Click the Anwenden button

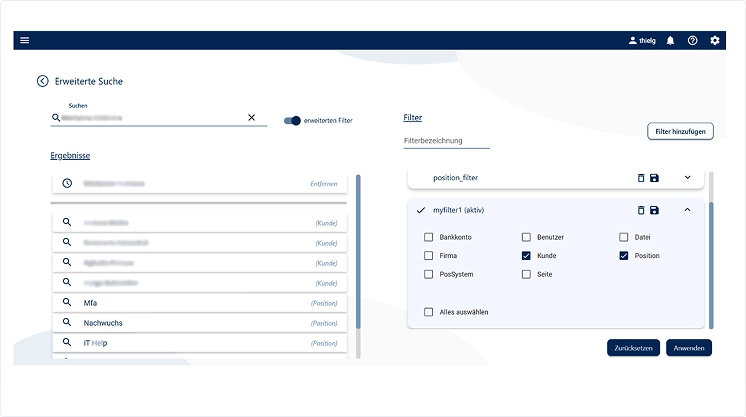(x=689, y=348)
